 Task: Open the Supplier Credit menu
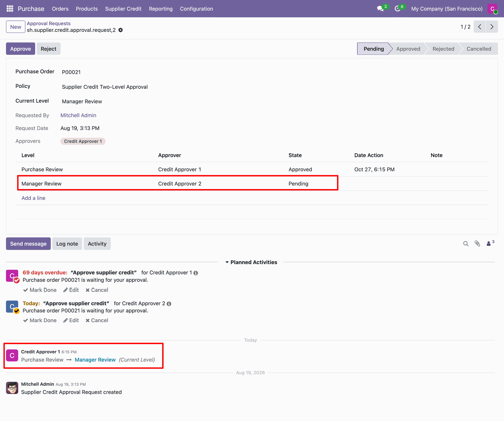(123, 9)
